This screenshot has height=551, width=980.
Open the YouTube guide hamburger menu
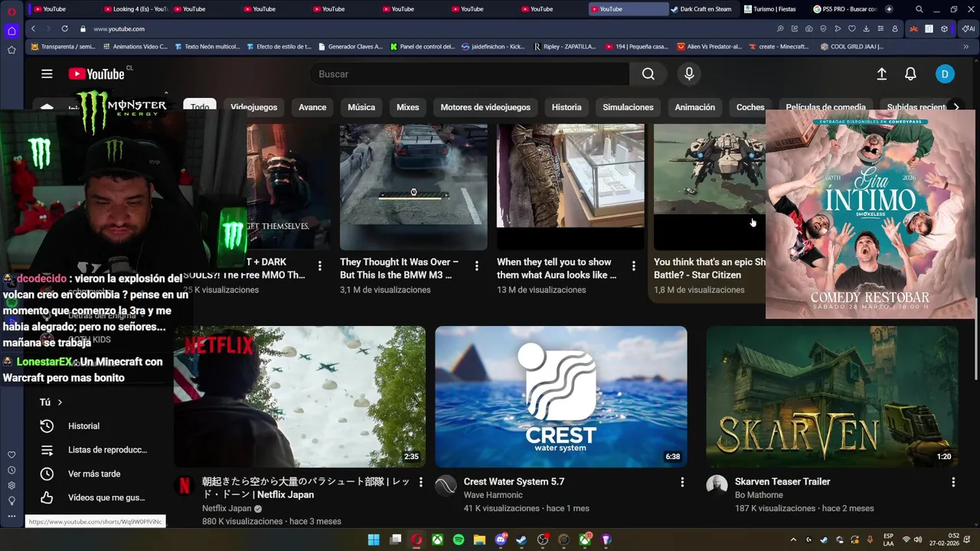pyautogui.click(x=47, y=74)
